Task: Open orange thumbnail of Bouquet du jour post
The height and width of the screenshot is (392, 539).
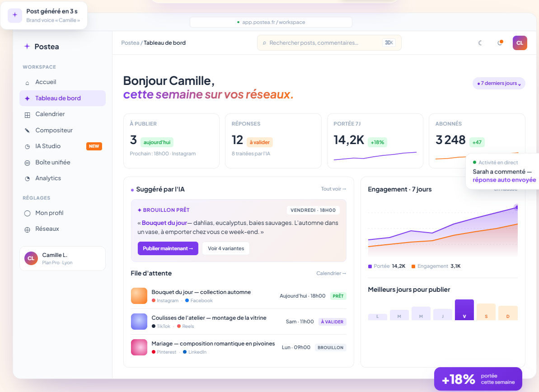Action: point(139,296)
